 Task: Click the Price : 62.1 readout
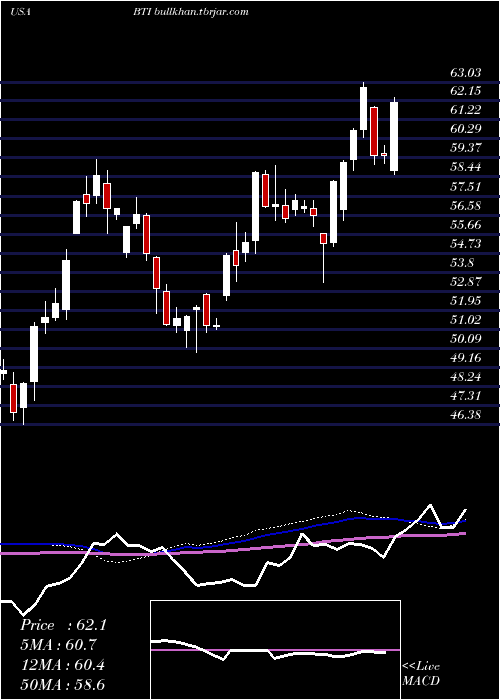(x=63, y=625)
